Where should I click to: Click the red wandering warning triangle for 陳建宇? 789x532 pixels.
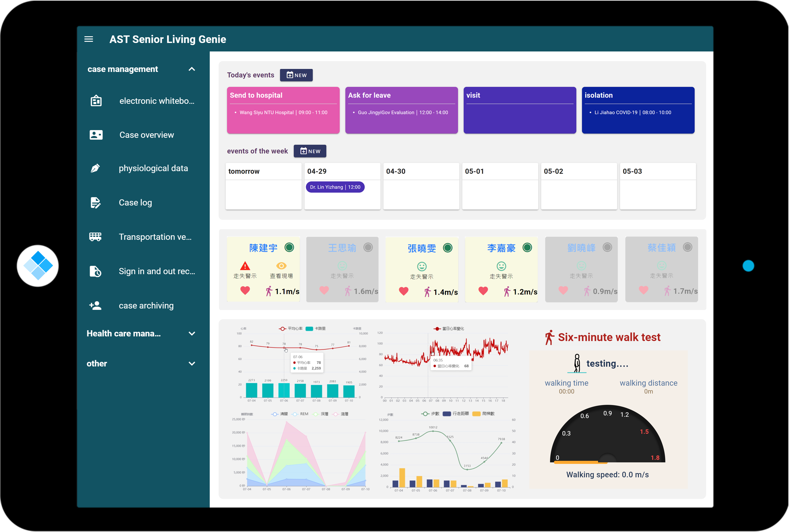[x=245, y=266]
